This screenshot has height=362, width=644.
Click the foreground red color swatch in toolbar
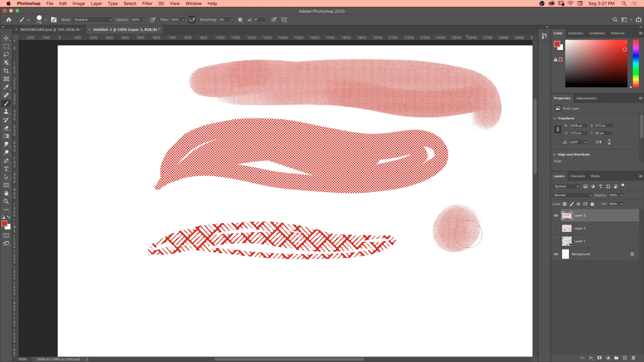(4, 224)
